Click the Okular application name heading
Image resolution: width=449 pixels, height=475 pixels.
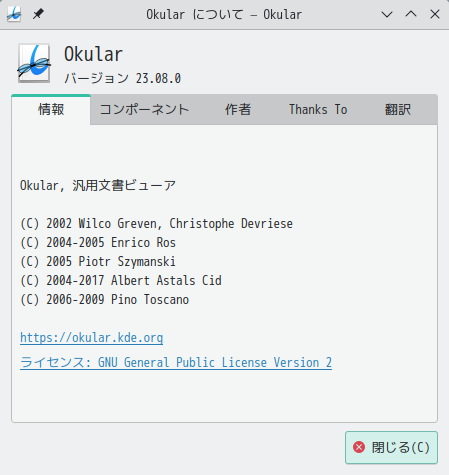pos(93,54)
